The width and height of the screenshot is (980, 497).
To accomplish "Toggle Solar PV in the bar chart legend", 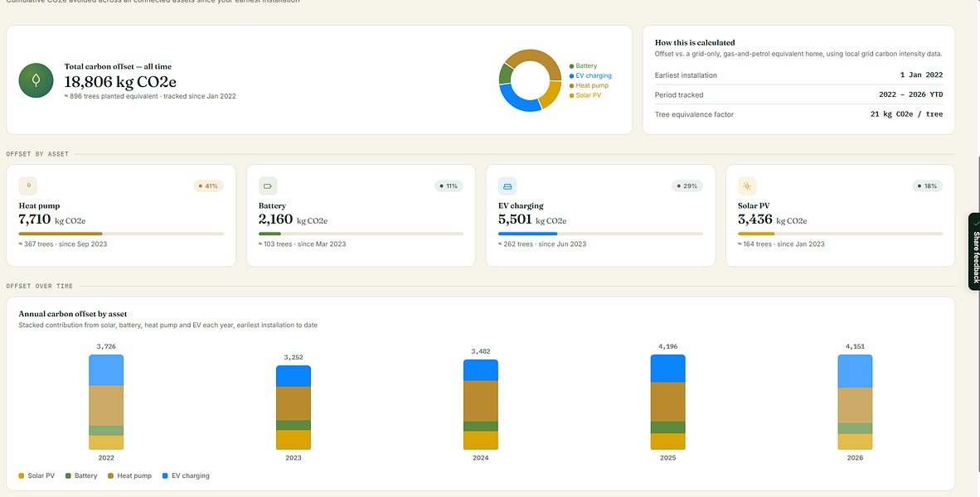I will pos(36,475).
